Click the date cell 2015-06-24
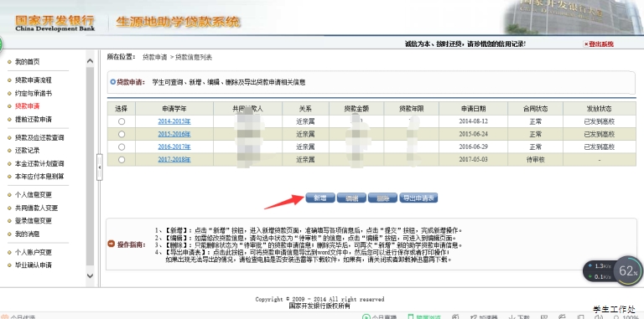The width and height of the screenshot is (644, 319). point(473,134)
